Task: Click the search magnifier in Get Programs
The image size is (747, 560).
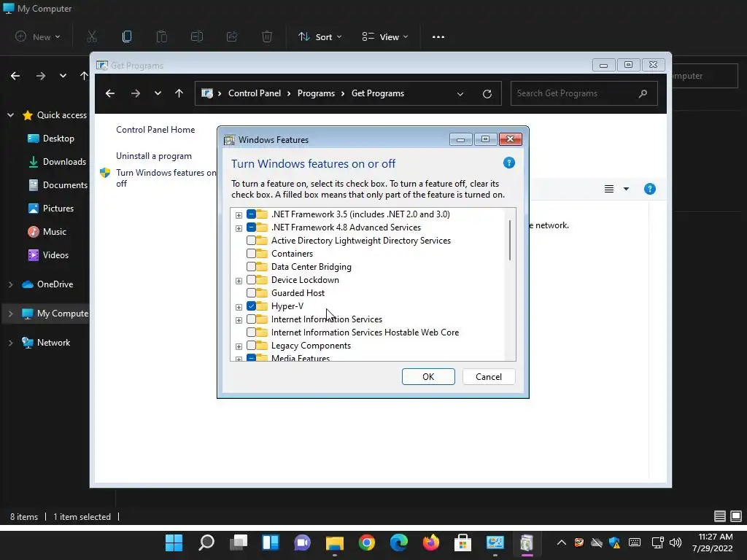Action: (x=643, y=93)
